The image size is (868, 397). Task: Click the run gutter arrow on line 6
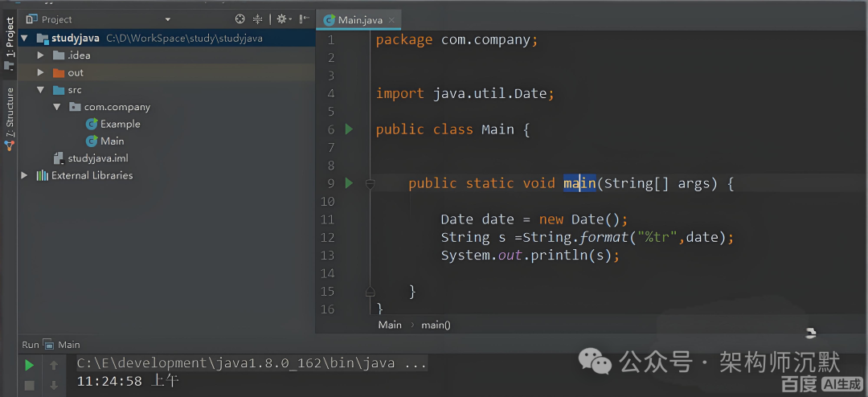pyautogui.click(x=349, y=129)
